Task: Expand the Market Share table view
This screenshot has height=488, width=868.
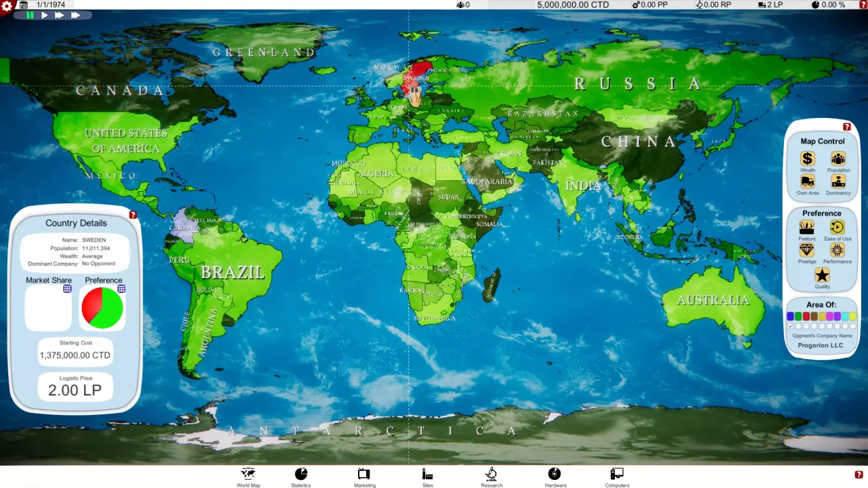Action: (67, 289)
